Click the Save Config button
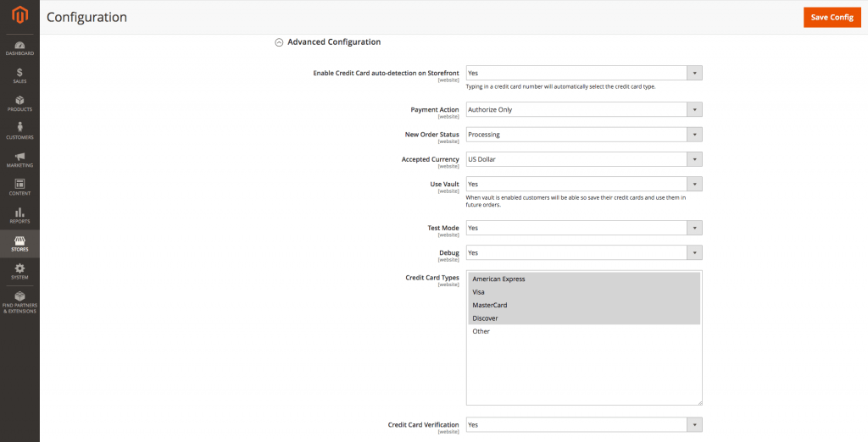868x442 pixels. coord(832,17)
